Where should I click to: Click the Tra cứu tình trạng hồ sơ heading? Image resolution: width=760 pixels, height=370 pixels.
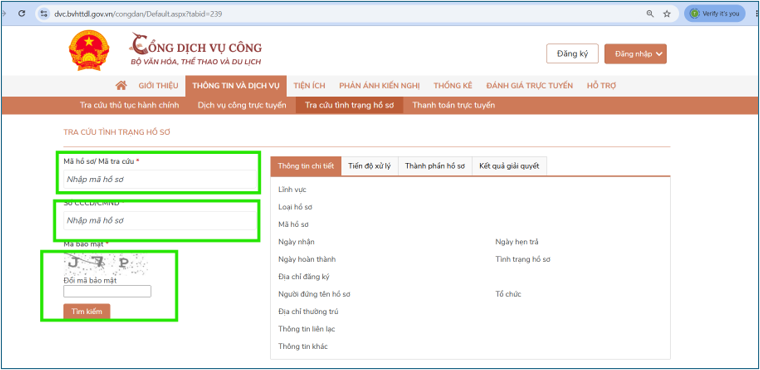click(x=117, y=132)
